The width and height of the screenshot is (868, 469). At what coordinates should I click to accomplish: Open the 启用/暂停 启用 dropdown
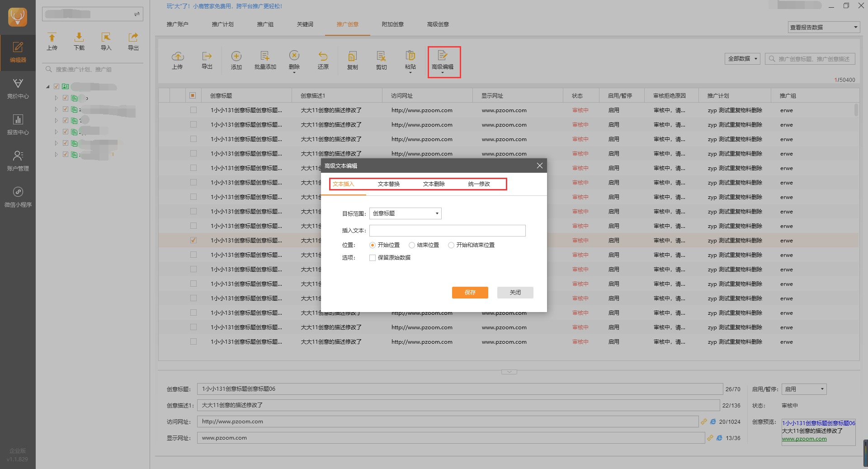click(804, 389)
